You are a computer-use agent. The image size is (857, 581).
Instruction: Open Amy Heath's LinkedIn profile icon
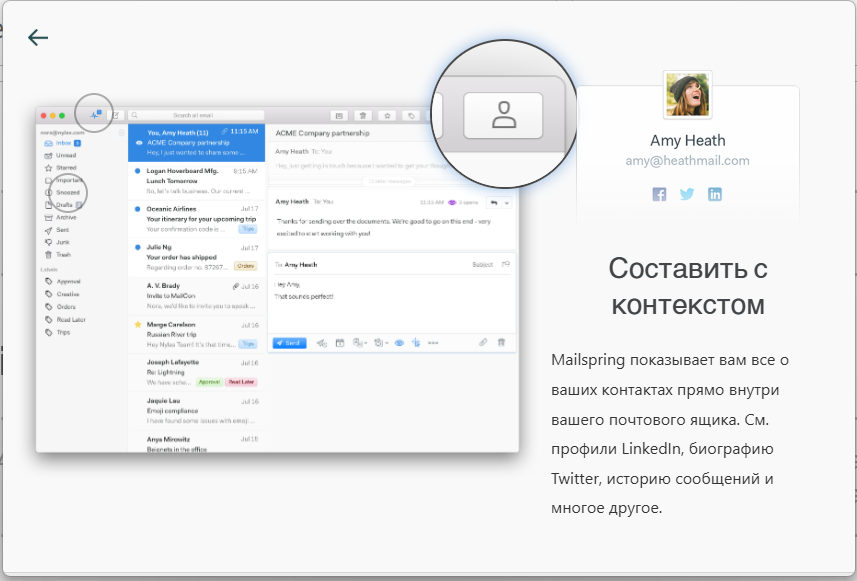point(715,194)
